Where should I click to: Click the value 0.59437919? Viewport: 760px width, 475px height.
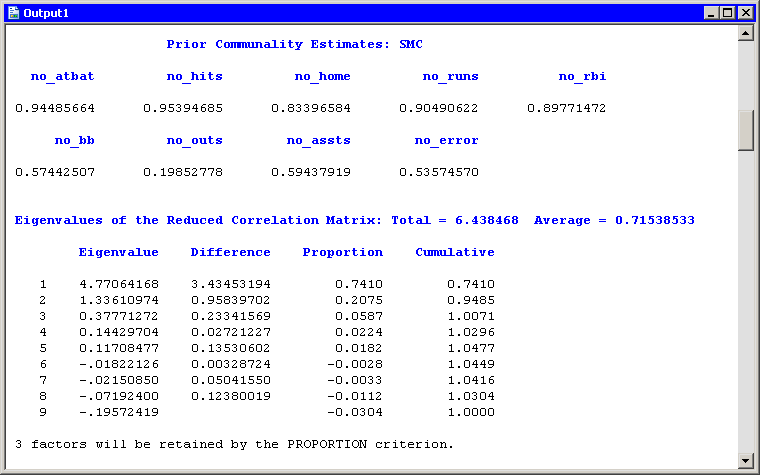point(311,172)
